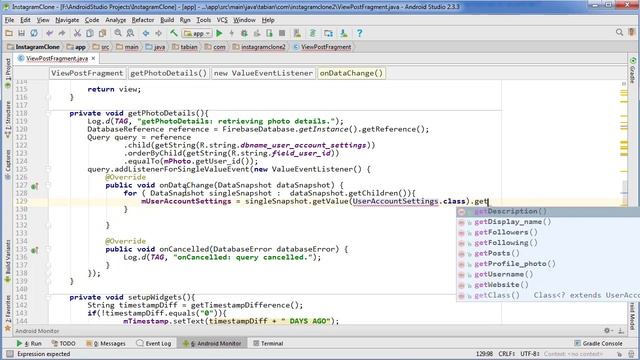Click InstagramClone breadcrumb
The image size is (640, 360).
33,47
